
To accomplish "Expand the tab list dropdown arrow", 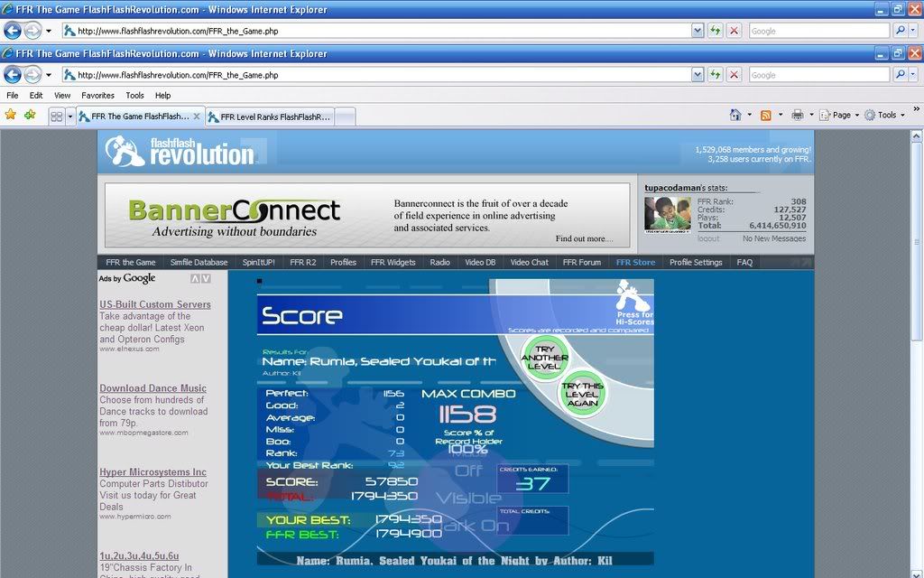I will coord(70,117).
